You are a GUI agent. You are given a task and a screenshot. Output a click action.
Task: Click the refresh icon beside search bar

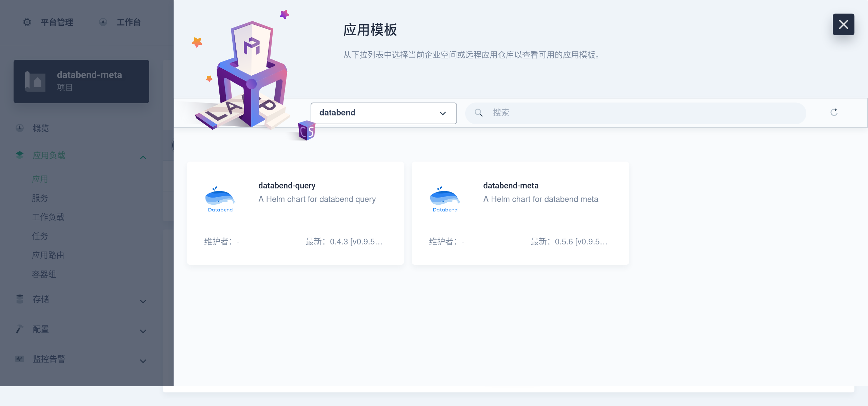834,112
